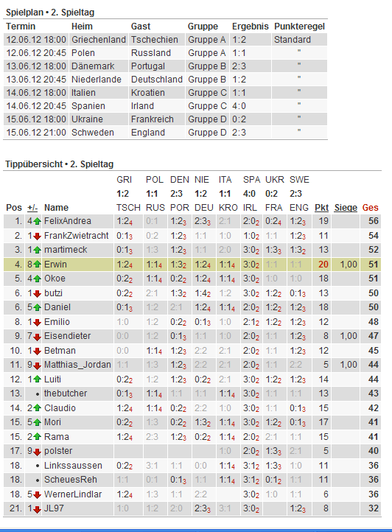Click the green up arrow in Erwin's row
This screenshot has height=532, width=392.
point(37,265)
